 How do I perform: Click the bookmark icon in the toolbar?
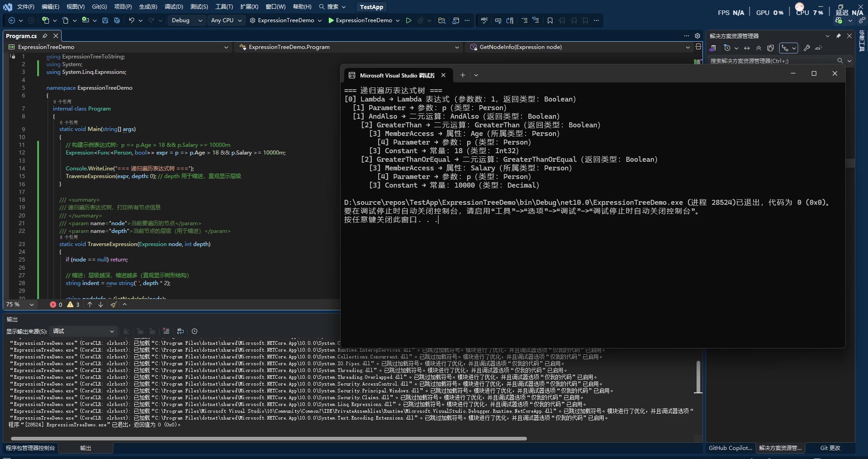point(550,20)
